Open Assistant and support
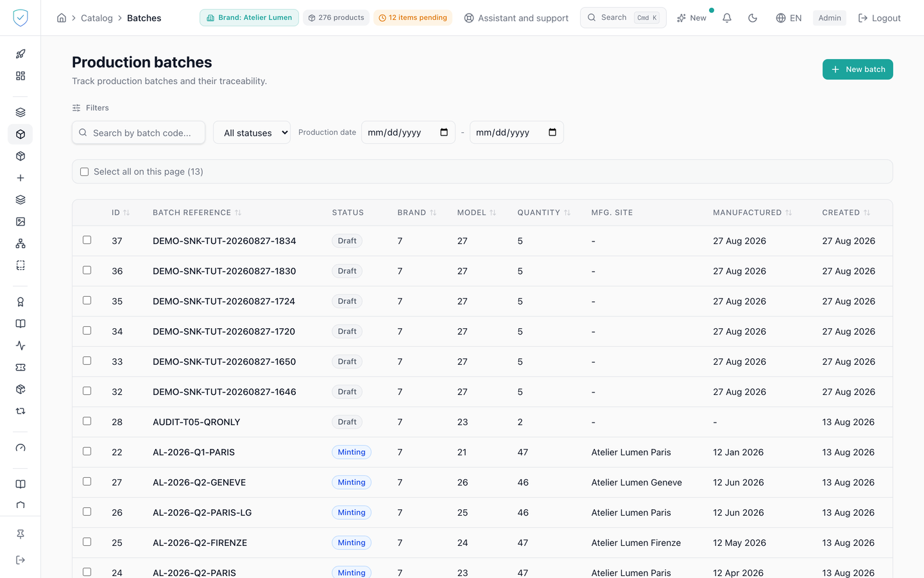Viewport: 924px width, 578px height. point(517,18)
